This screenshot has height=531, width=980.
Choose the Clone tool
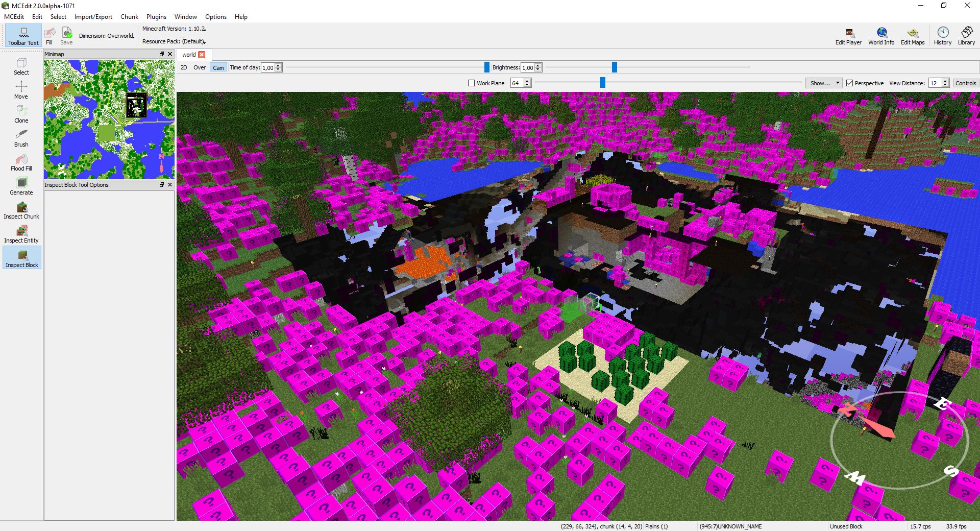21,114
